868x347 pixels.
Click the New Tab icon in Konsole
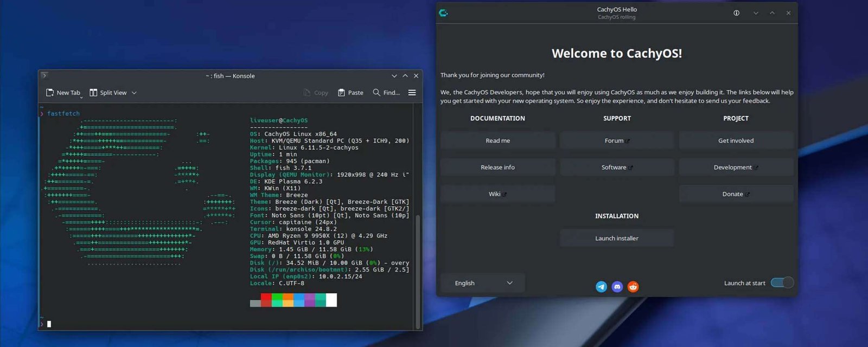(50, 93)
